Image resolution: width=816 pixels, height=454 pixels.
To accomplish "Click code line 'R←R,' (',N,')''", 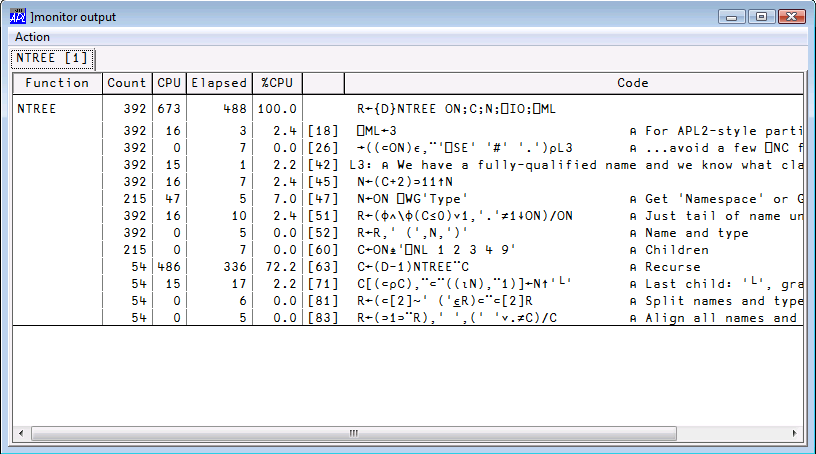I will tap(412, 233).
